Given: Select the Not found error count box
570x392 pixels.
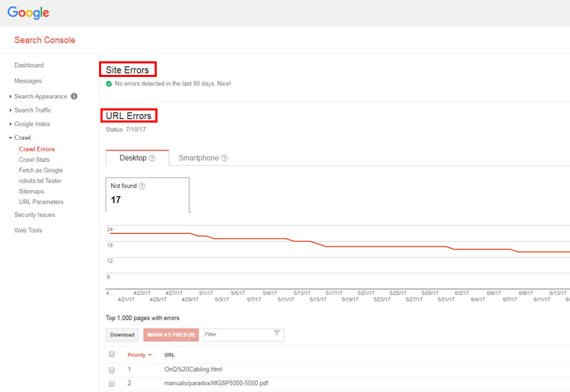Looking at the screenshot, I should click(147, 194).
